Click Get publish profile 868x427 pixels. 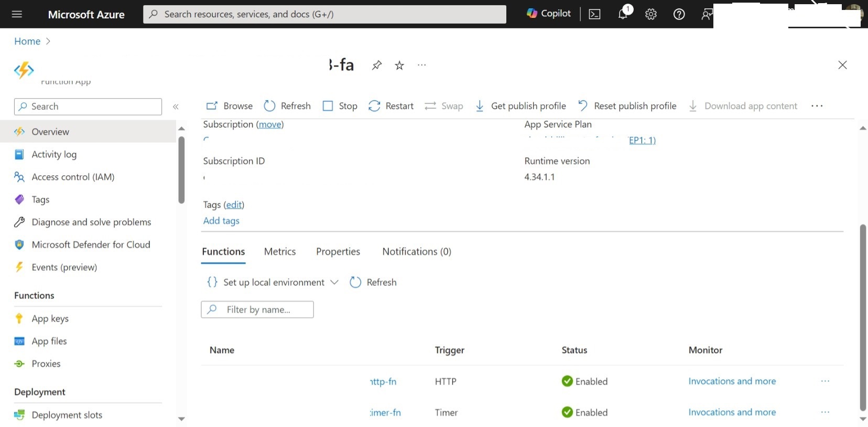[520, 106]
